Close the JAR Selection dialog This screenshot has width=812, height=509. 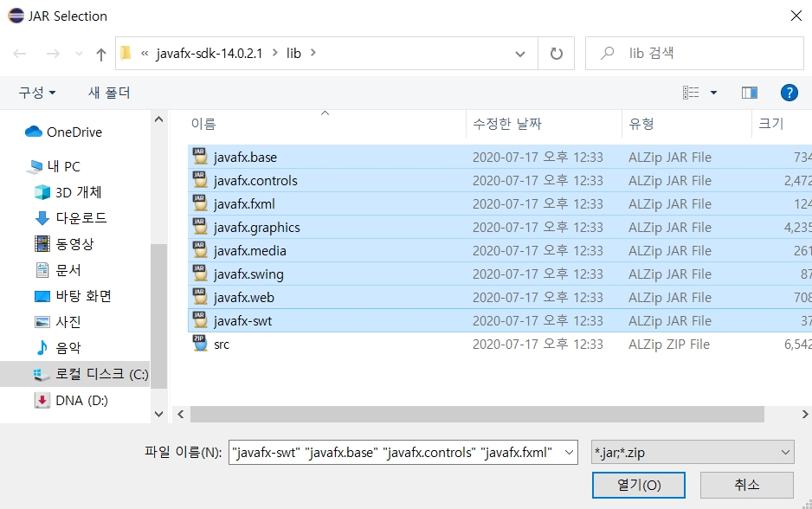pos(796,16)
